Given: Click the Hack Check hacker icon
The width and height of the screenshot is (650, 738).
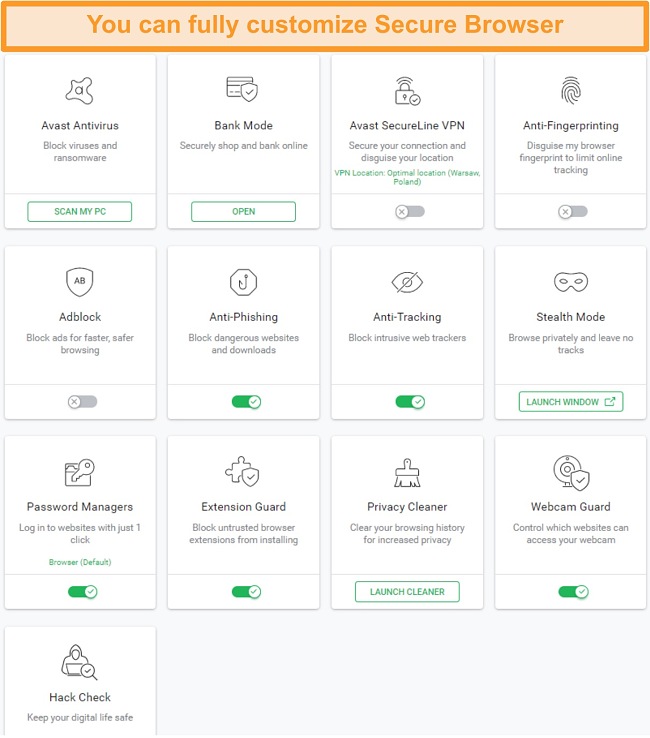Looking at the screenshot, I should coord(79,662).
